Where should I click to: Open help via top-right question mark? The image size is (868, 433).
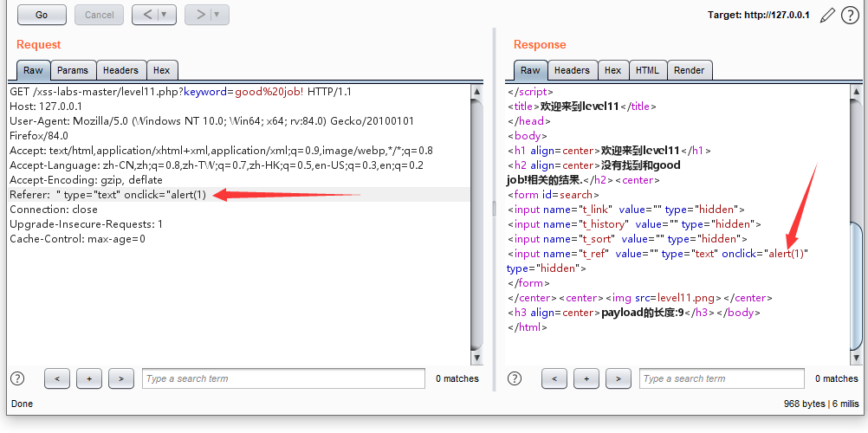point(850,15)
